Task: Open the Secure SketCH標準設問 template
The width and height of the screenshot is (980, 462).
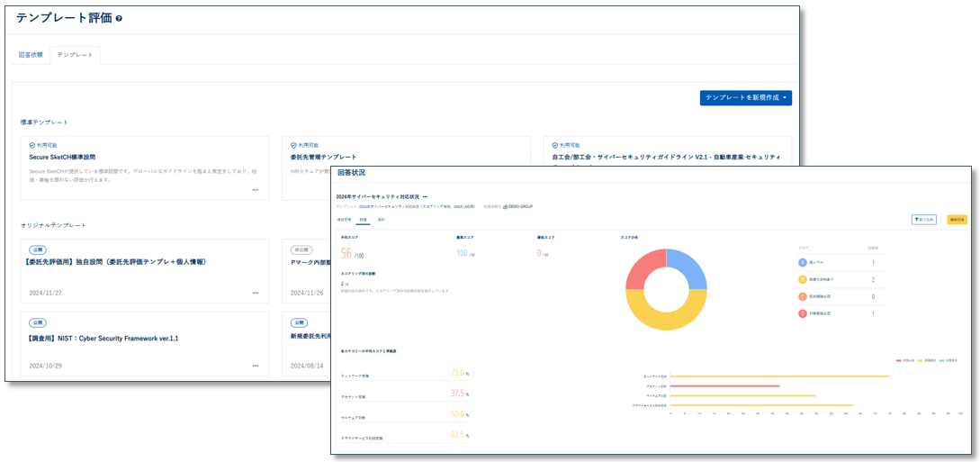Action: [62, 157]
